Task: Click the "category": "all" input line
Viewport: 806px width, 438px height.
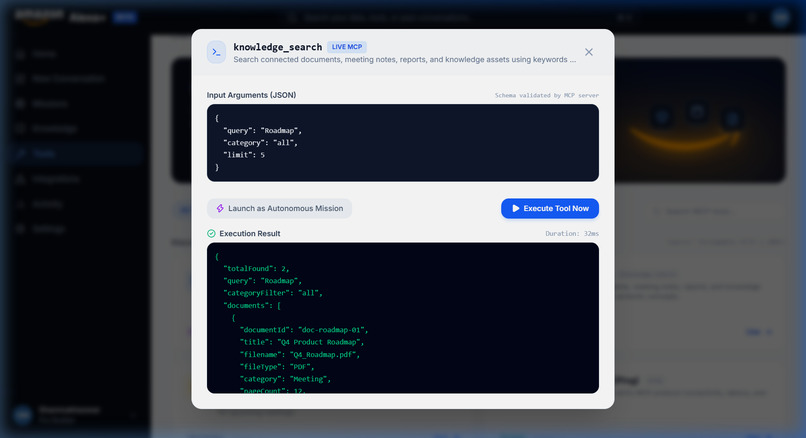Action: click(x=261, y=143)
